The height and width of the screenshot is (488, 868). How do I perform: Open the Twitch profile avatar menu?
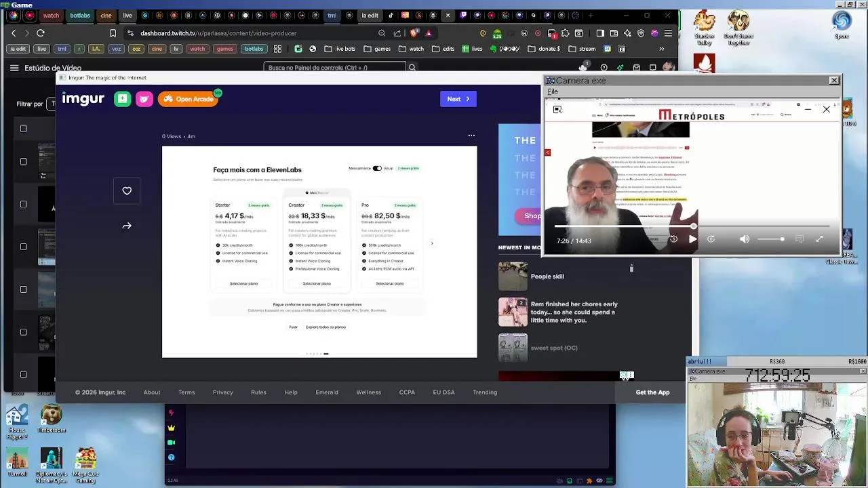tap(669, 68)
